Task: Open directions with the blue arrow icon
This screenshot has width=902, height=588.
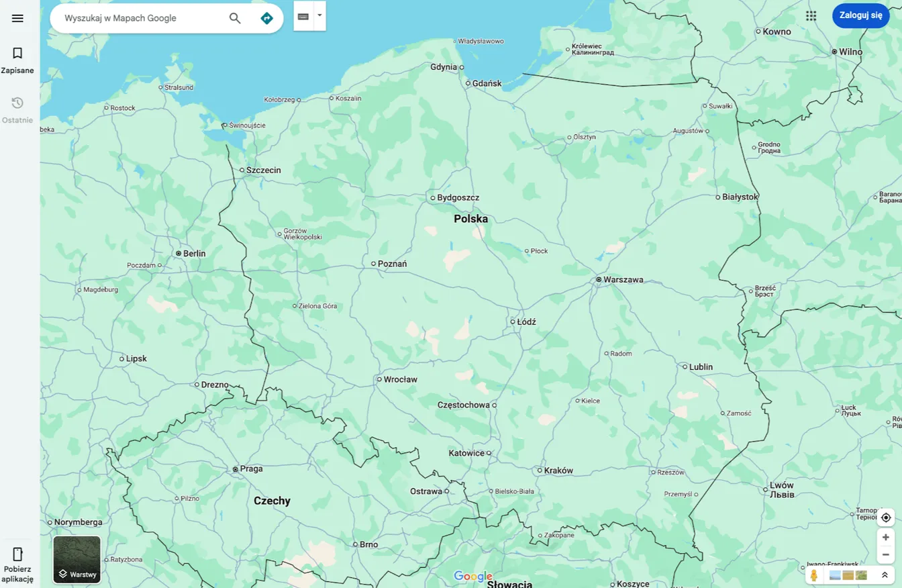Action: point(267,18)
